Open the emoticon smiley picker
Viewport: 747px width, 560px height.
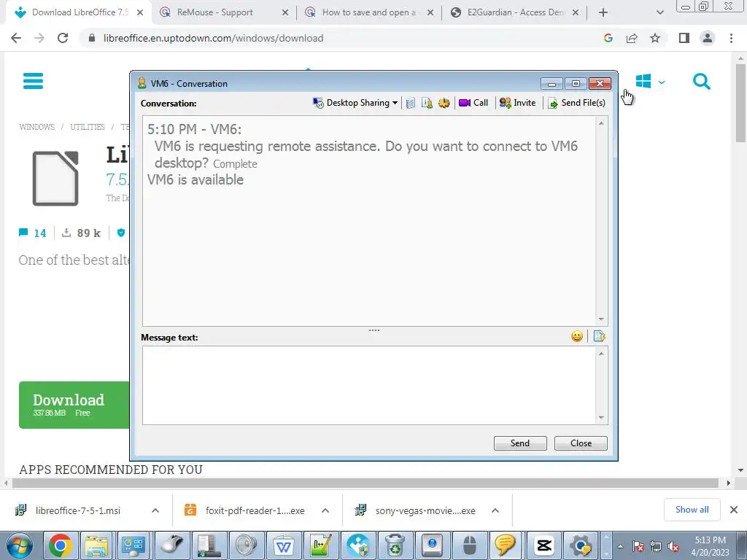click(577, 337)
